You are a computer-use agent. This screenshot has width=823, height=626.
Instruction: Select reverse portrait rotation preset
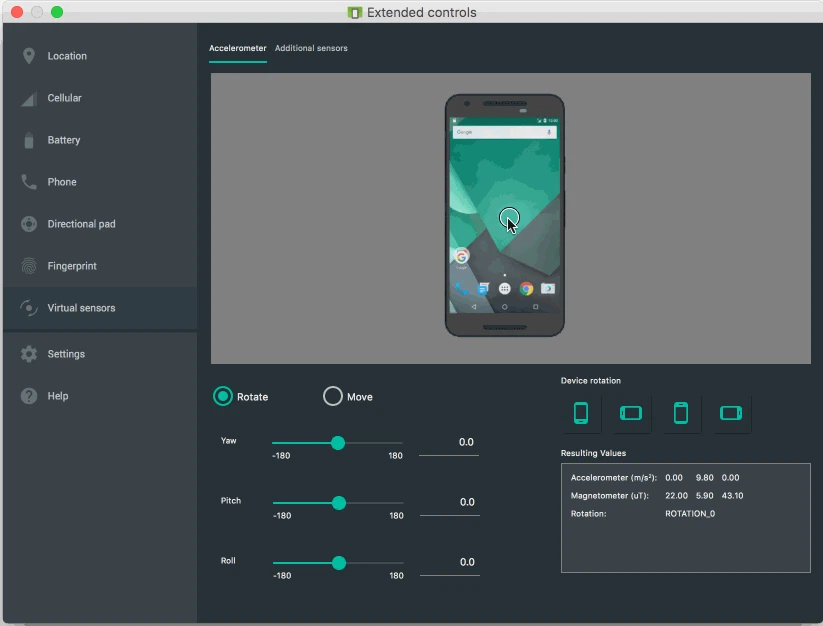680,412
